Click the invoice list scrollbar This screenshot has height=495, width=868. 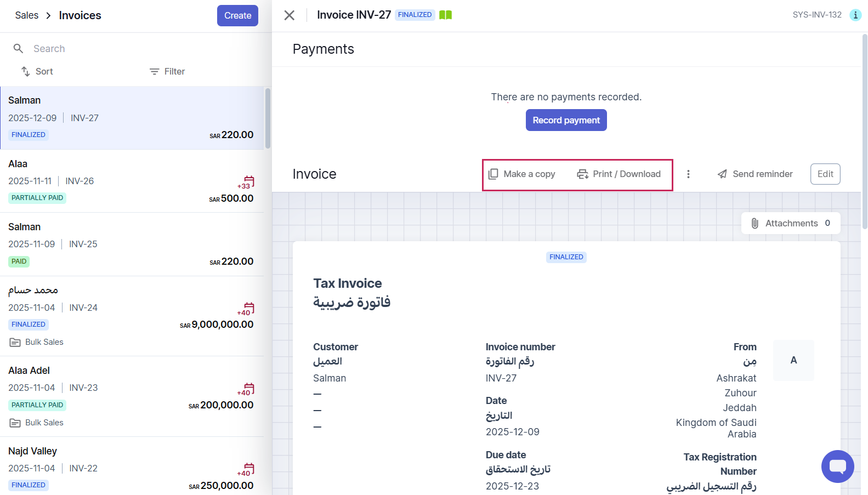pos(268,118)
